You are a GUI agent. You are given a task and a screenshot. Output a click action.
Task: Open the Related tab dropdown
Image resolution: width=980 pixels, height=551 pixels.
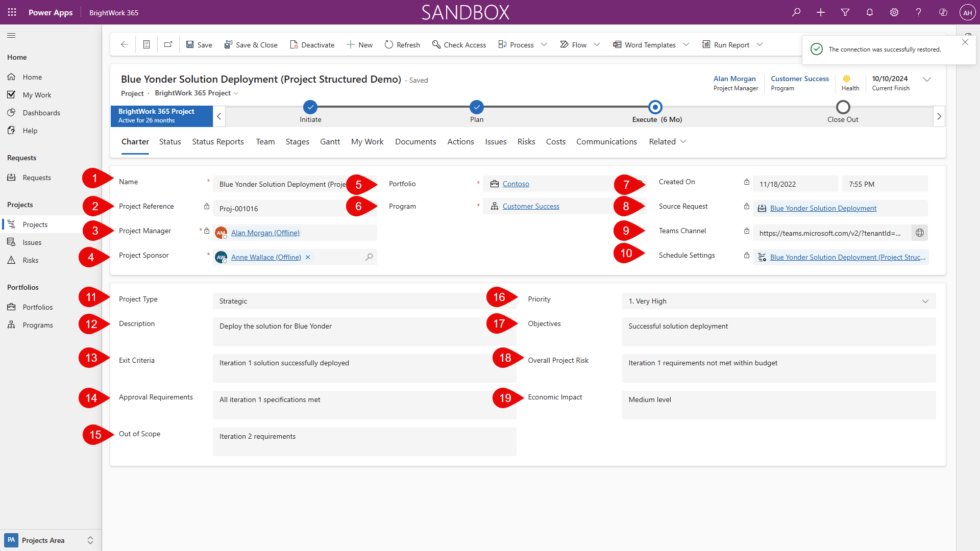(667, 142)
